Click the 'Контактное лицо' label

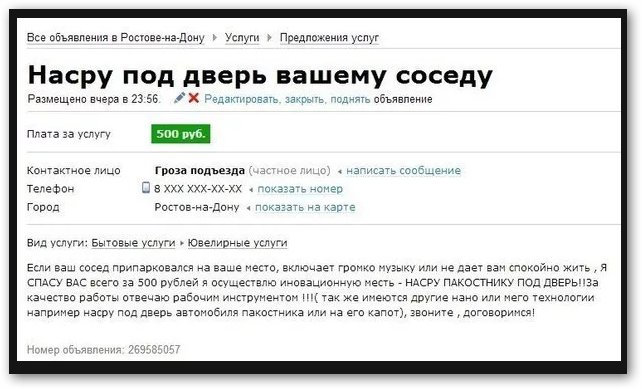(x=74, y=170)
